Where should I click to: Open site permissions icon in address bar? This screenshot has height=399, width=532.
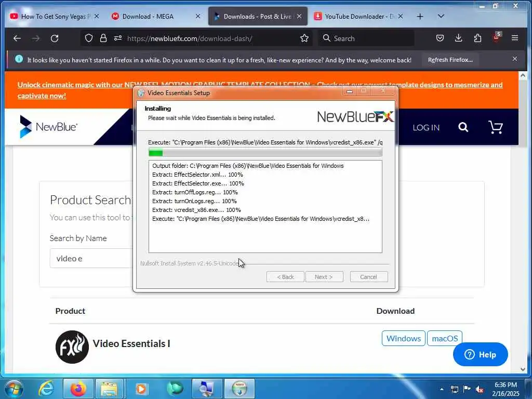click(x=118, y=38)
